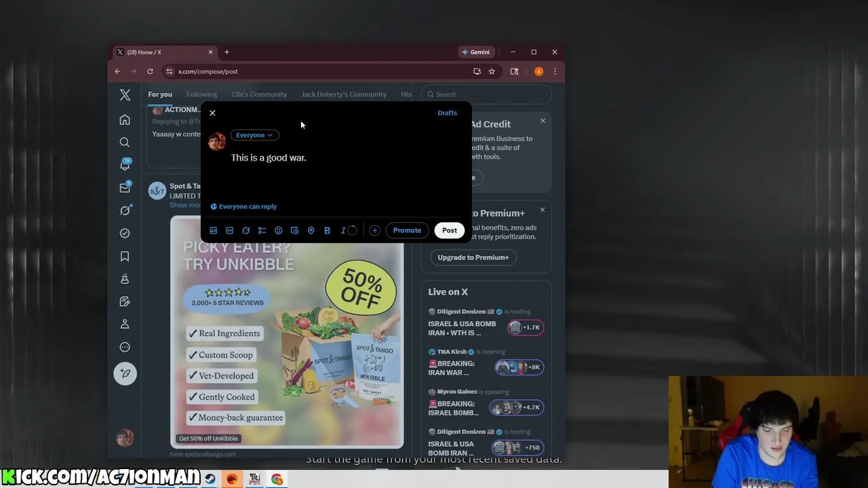Viewport: 868px width, 488px height.
Task: Open Jack Doherty's Community tab
Action: (344, 94)
